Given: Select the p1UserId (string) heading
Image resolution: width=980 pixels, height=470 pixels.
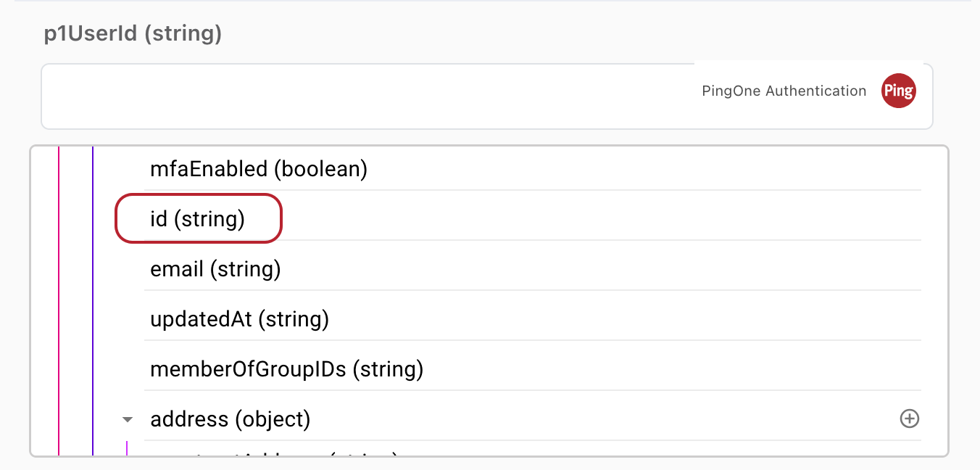Looking at the screenshot, I should [131, 33].
